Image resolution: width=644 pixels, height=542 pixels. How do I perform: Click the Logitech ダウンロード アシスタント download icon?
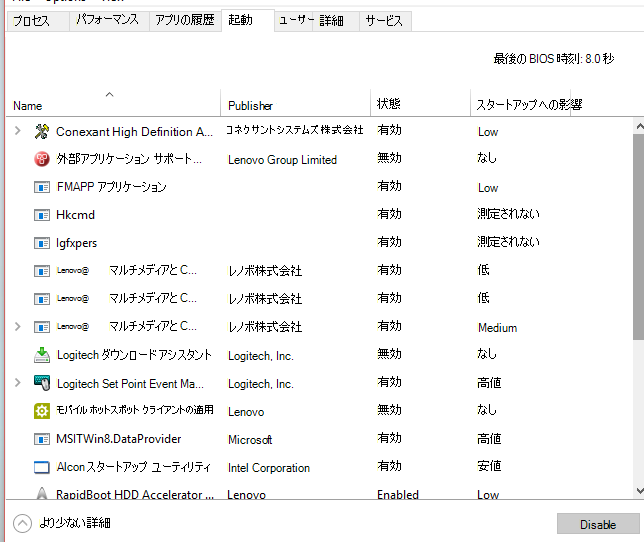(x=41, y=355)
